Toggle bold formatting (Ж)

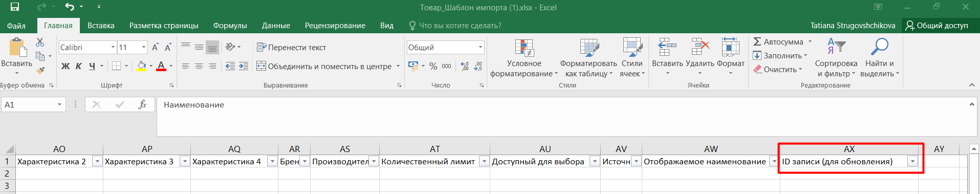pyautogui.click(x=66, y=66)
